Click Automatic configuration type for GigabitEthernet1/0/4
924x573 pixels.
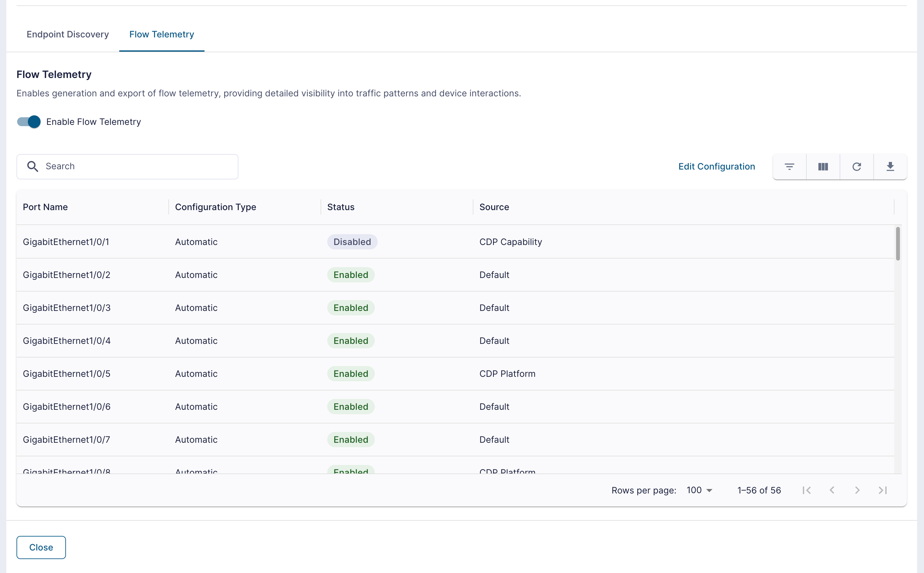(196, 341)
